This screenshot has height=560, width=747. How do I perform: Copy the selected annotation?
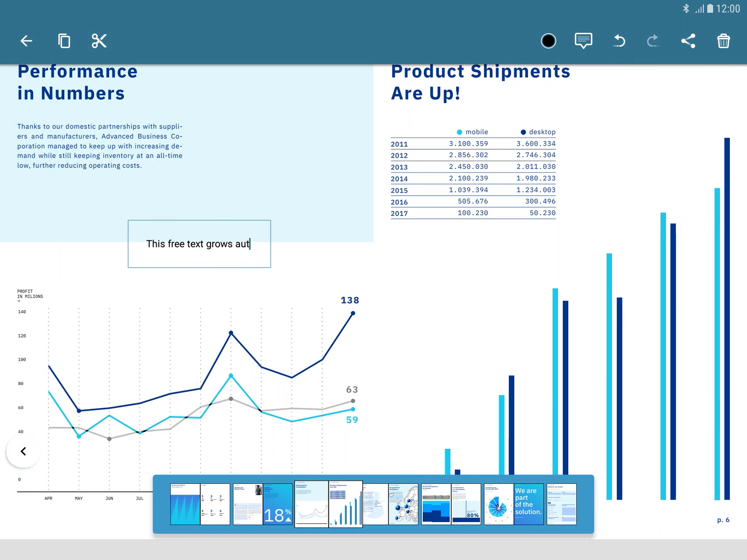(64, 41)
